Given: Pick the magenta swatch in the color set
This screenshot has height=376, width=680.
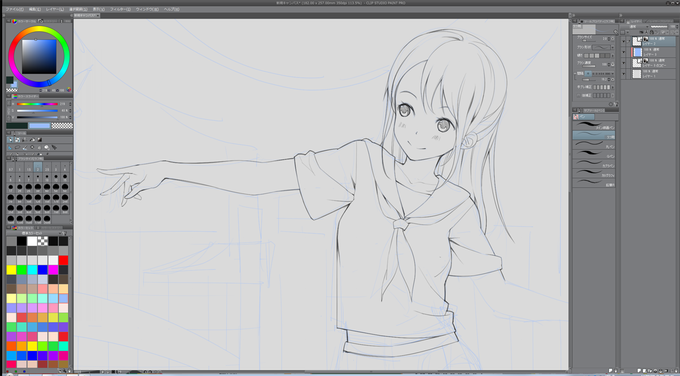Looking at the screenshot, I should pos(53,270).
